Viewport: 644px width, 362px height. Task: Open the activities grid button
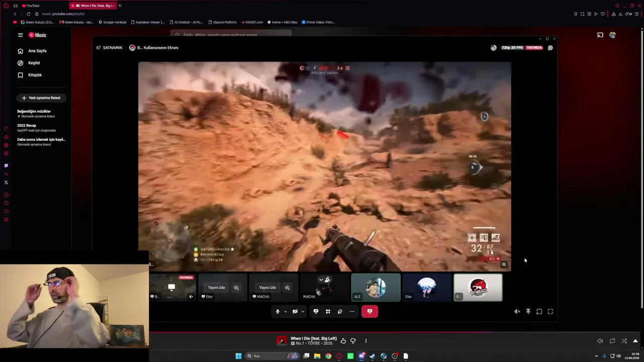click(328, 311)
